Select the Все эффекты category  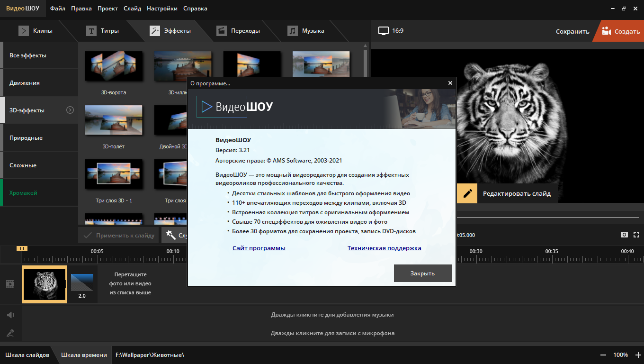(x=39, y=55)
